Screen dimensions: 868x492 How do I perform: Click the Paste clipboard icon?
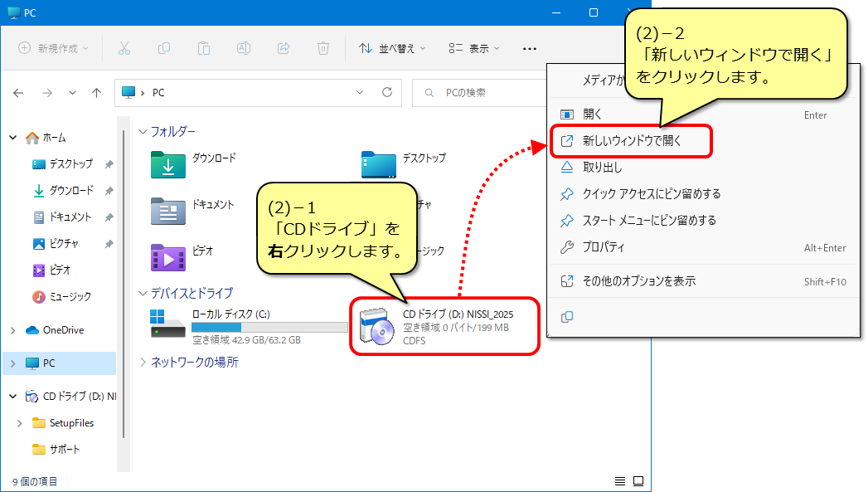pyautogui.click(x=204, y=48)
